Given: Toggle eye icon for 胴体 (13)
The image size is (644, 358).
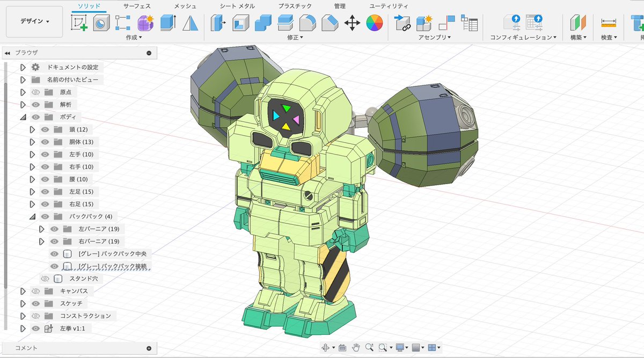Looking at the screenshot, I should 45,142.
